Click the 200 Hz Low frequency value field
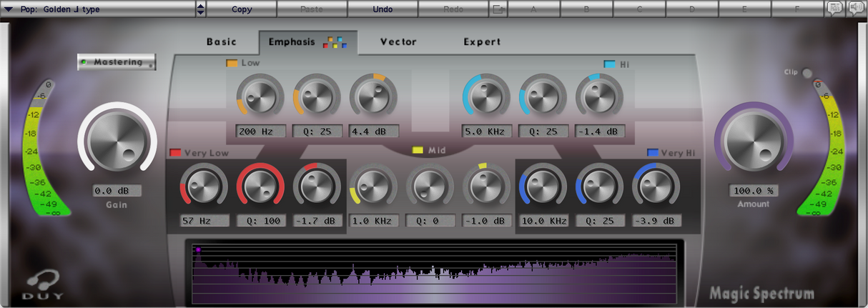 coord(260,131)
